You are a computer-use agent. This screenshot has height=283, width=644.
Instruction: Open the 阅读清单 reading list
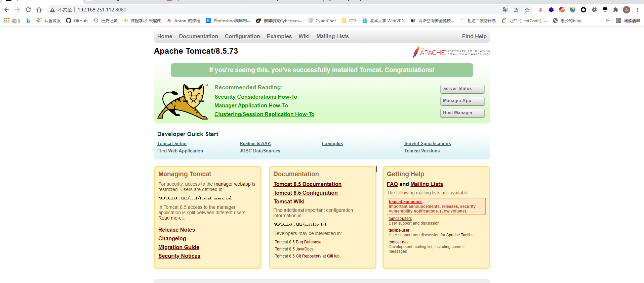point(628,20)
